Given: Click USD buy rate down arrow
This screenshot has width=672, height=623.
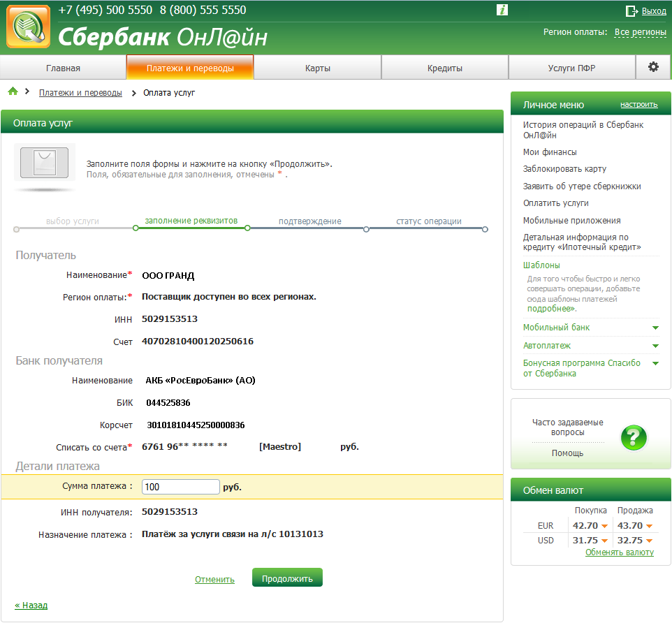Looking at the screenshot, I should [605, 541].
